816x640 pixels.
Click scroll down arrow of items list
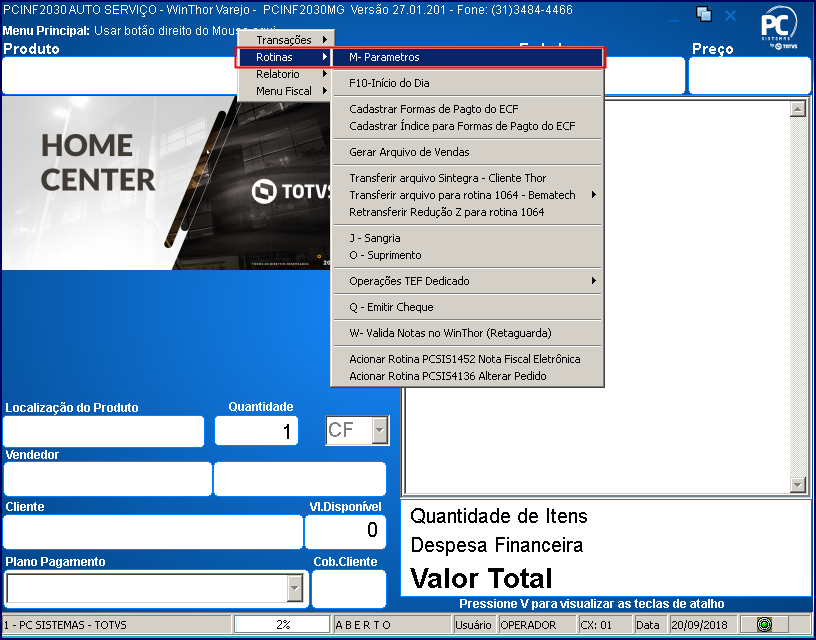[x=797, y=485]
